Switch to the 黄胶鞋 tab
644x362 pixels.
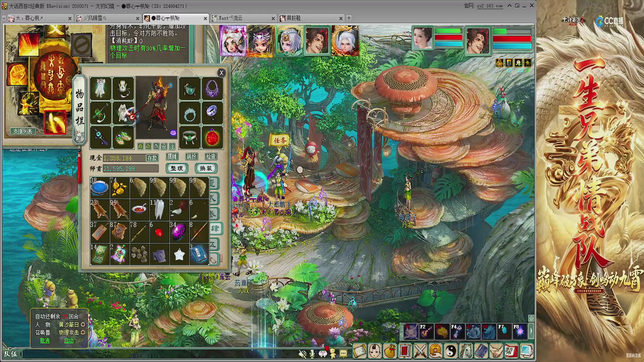(x=311, y=18)
